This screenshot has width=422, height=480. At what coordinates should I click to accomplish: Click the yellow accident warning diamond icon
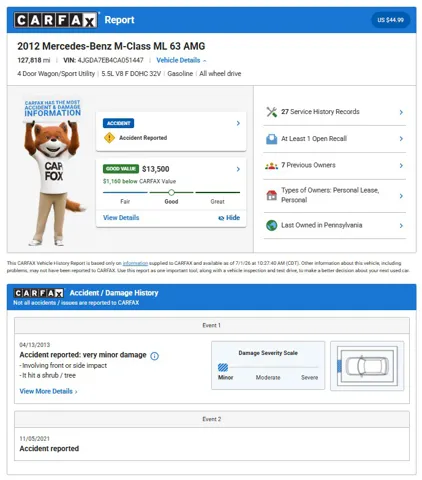(x=109, y=138)
